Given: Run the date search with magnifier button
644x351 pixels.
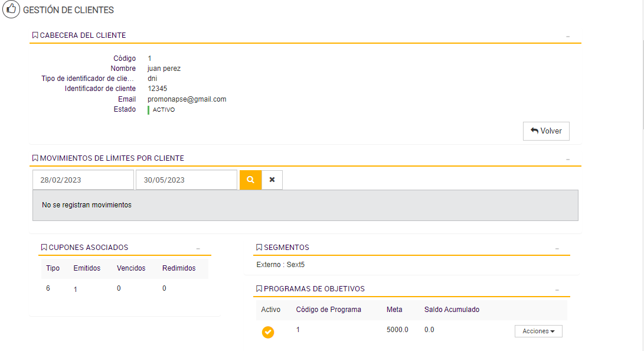Looking at the screenshot, I should 250,180.
